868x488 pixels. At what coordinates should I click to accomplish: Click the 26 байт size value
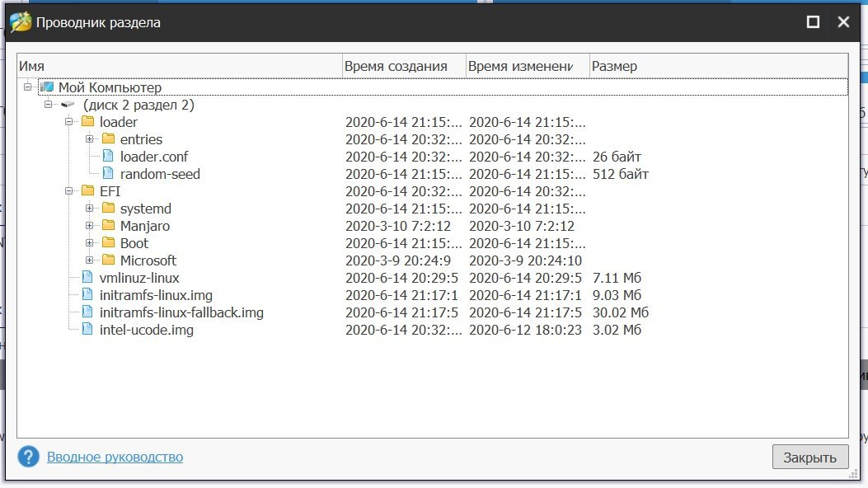617,157
